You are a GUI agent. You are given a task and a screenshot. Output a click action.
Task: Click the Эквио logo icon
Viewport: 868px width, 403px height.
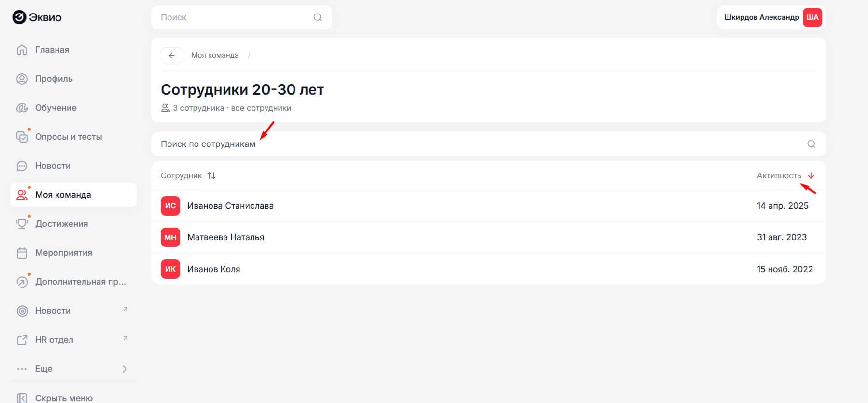pyautogui.click(x=19, y=17)
